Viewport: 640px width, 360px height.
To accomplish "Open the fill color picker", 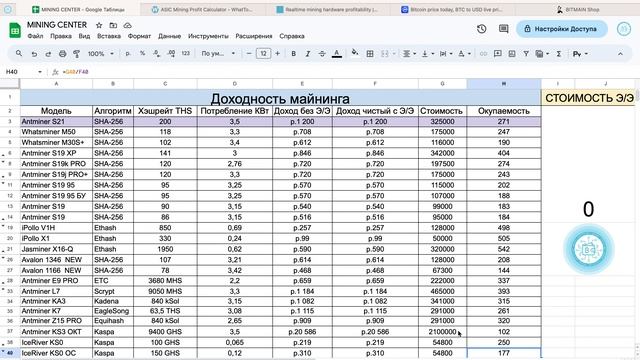I will pyautogui.click(x=355, y=53).
